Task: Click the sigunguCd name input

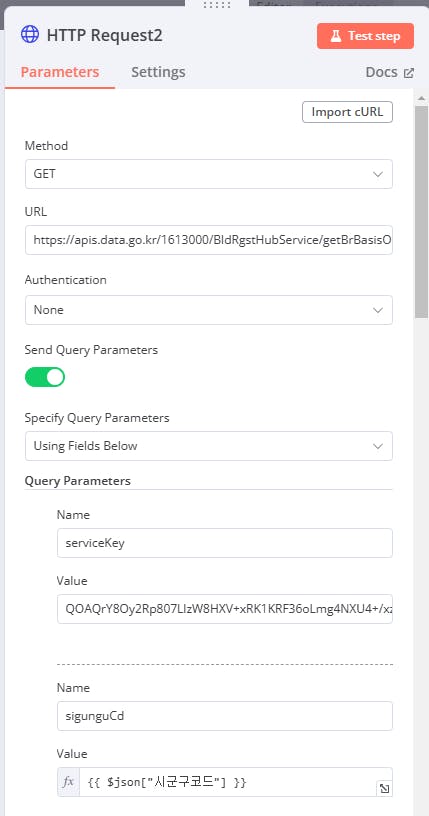Action: [225, 716]
